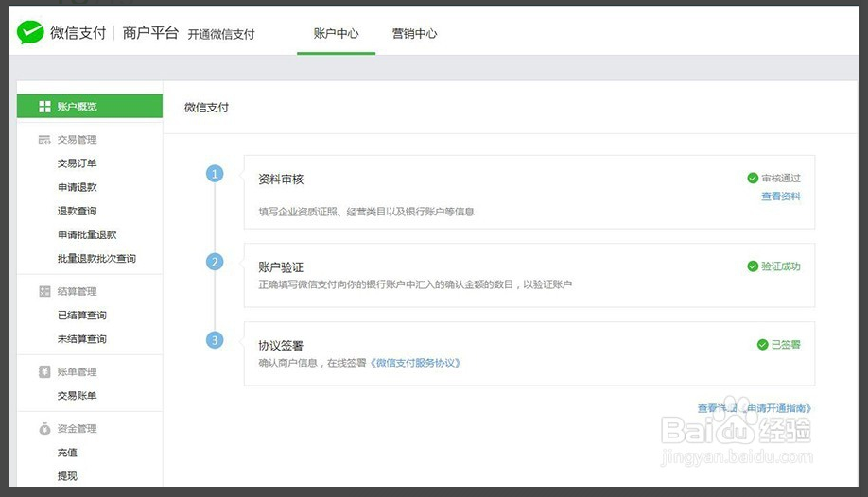Image resolution: width=868 pixels, height=497 pixels.
Task: Click the 审核通过 green checkmark icon
Action: [x=753, y=178]
